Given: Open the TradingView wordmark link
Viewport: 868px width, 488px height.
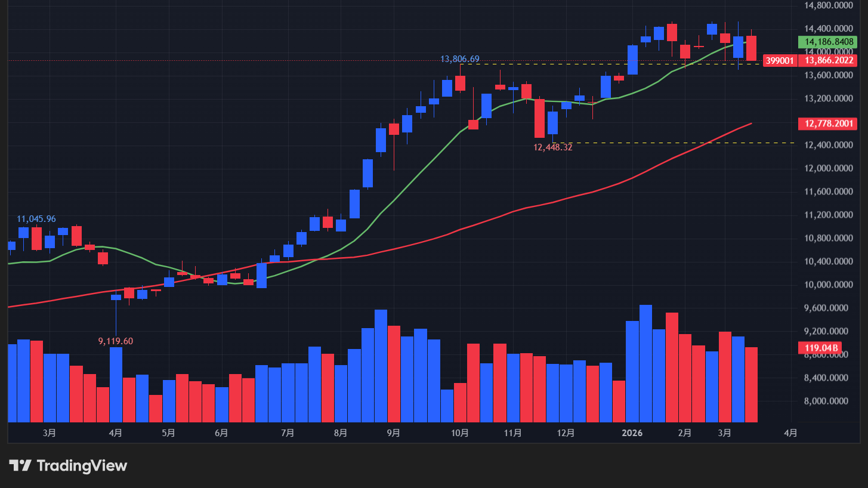Looking at the screenshot, I should [x=82, y=465].
